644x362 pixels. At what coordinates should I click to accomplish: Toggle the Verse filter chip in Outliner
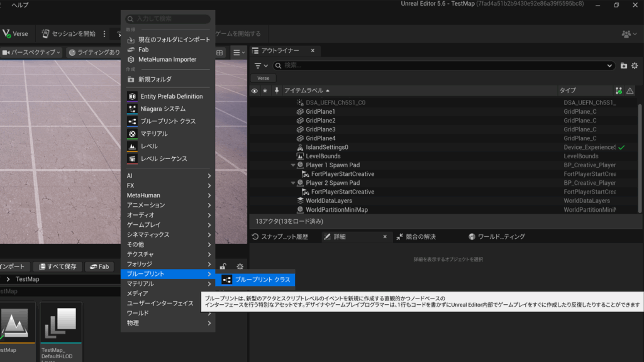264,79
